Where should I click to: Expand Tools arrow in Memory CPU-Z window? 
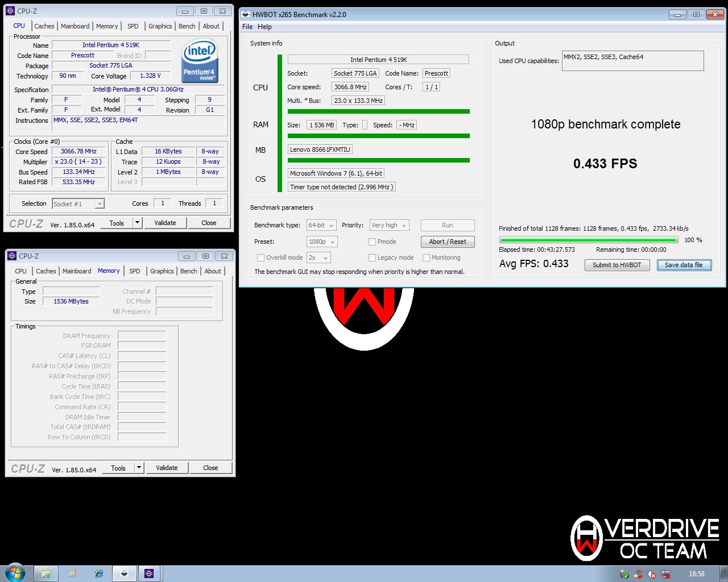139,468
